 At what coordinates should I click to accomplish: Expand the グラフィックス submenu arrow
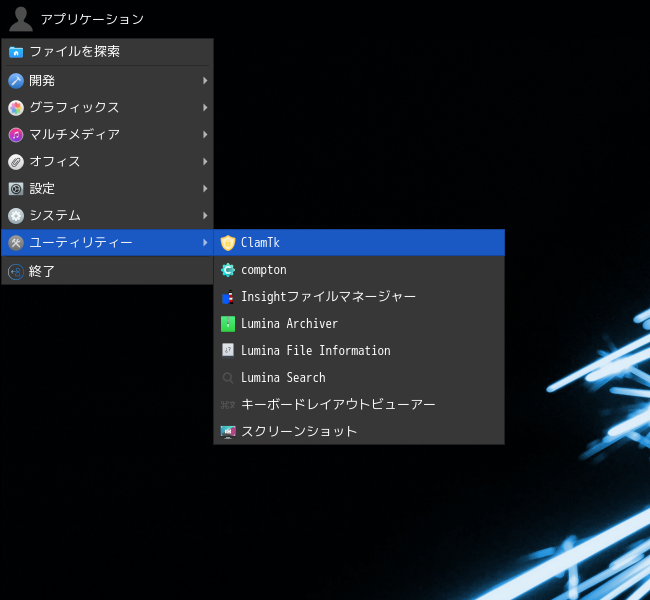coord(205,107)
